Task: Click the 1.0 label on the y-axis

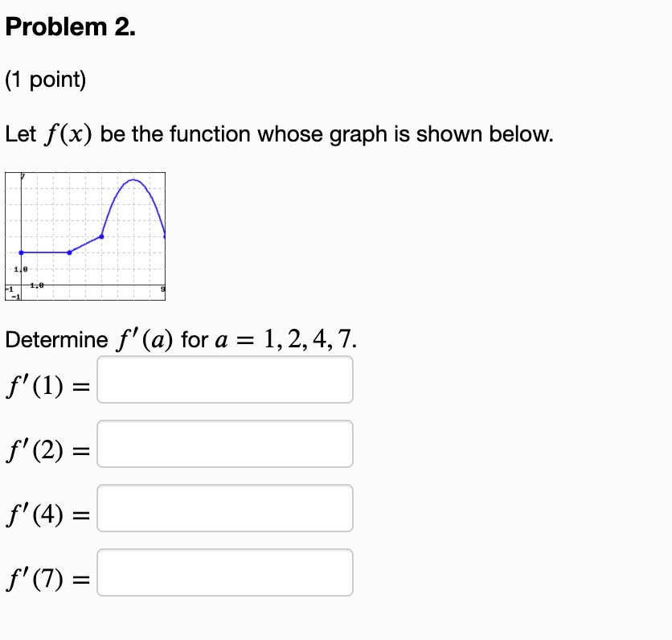Action: pos(20,269)
